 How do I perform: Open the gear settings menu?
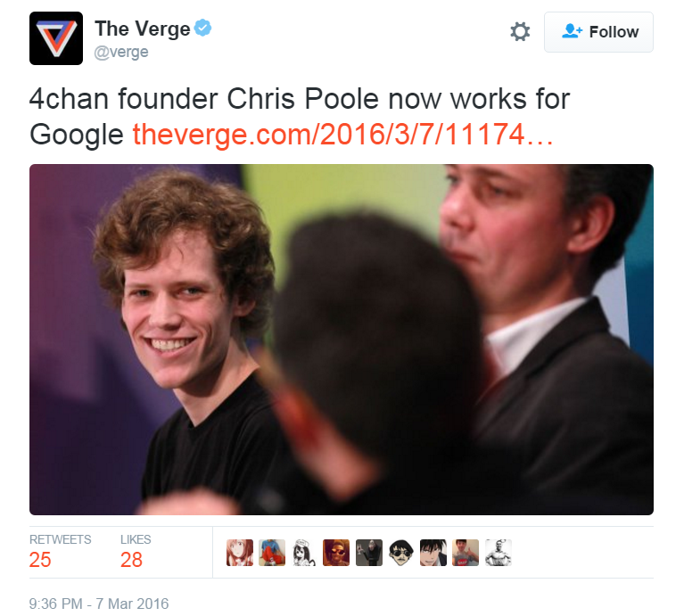click(x=520, y=32)
